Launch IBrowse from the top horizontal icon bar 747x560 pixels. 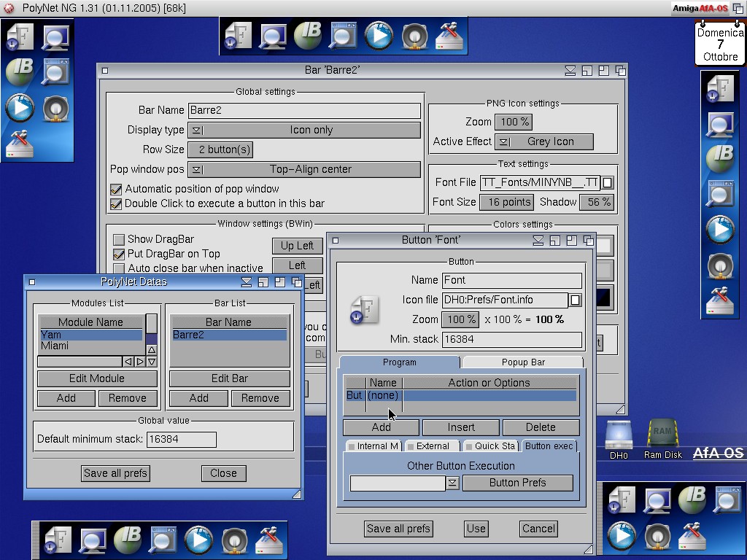(x=307, y=36)
